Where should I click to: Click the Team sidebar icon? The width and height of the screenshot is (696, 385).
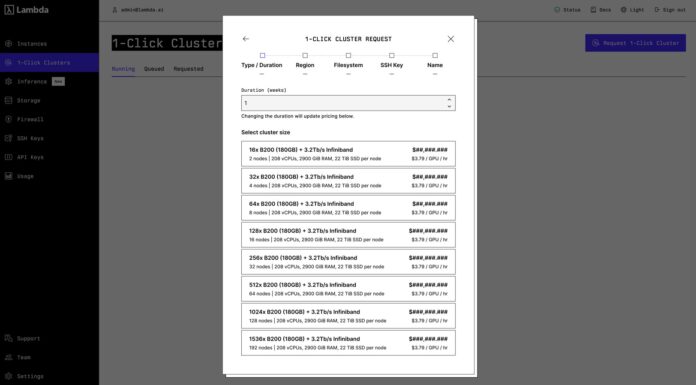[x=8, y=357]
